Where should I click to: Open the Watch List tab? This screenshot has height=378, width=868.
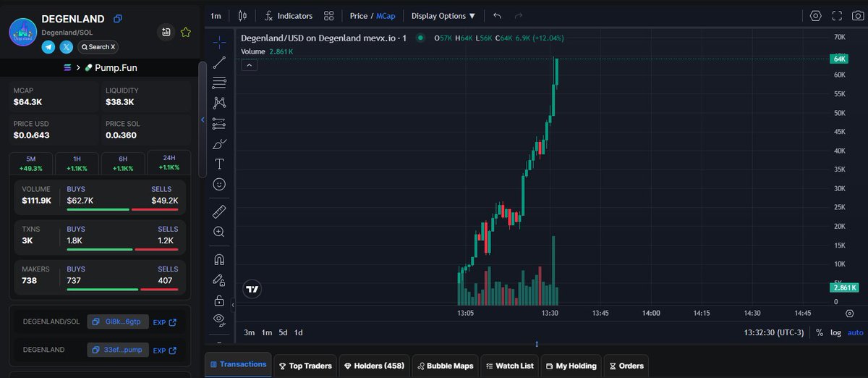(x=510, y=366)
